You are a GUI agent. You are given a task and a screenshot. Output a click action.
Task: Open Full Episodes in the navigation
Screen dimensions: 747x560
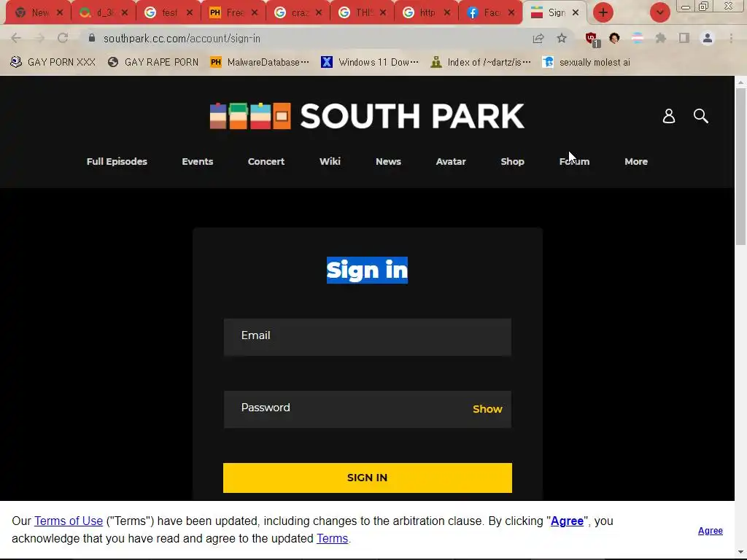[117, 161]
